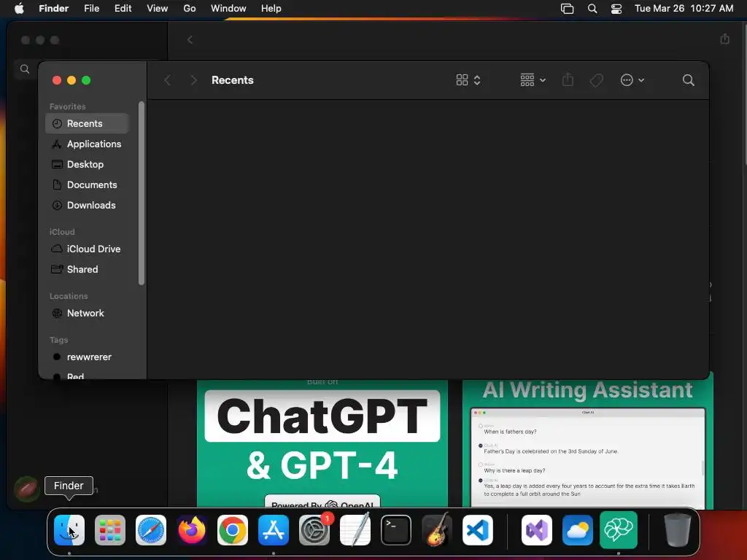Image resolution: width=747 pixels, height=560 pixels.
Task: Click Stage Manager icon in menu bar
Action: (567, 9)
